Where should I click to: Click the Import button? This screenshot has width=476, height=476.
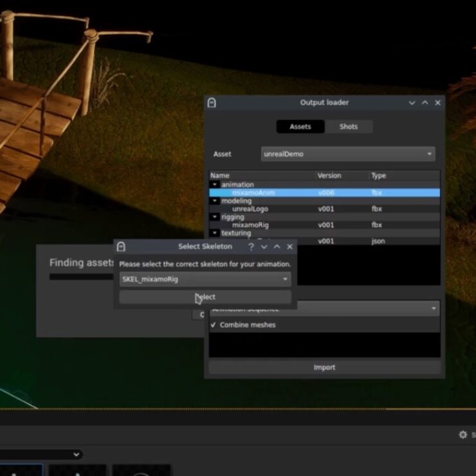point(324,367)
